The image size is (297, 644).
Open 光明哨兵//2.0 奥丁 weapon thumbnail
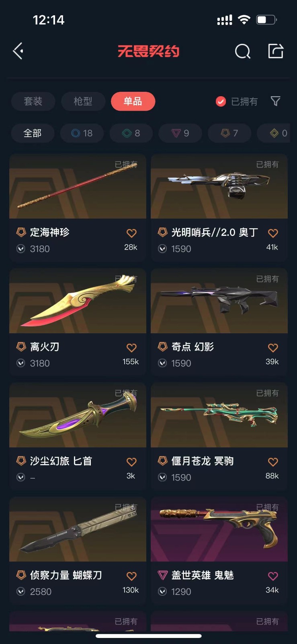(x=219, y=186)
